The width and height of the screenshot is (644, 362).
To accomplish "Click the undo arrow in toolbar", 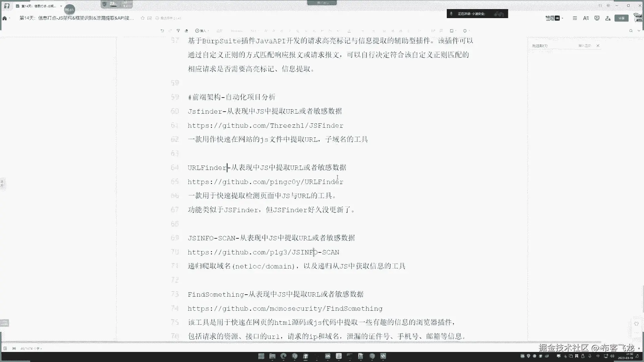I will pyautogui.click(x=162, y=31).
